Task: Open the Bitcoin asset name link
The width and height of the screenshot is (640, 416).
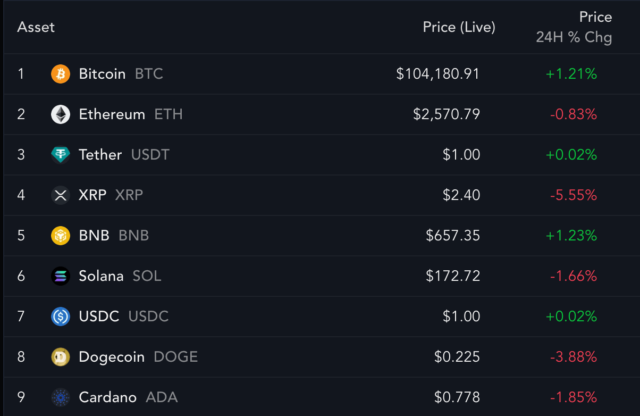Action: coord(102,74)
